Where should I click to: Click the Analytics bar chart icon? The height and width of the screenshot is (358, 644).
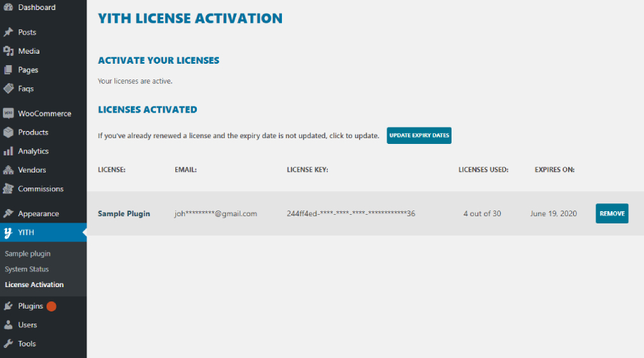click(8, 151)
